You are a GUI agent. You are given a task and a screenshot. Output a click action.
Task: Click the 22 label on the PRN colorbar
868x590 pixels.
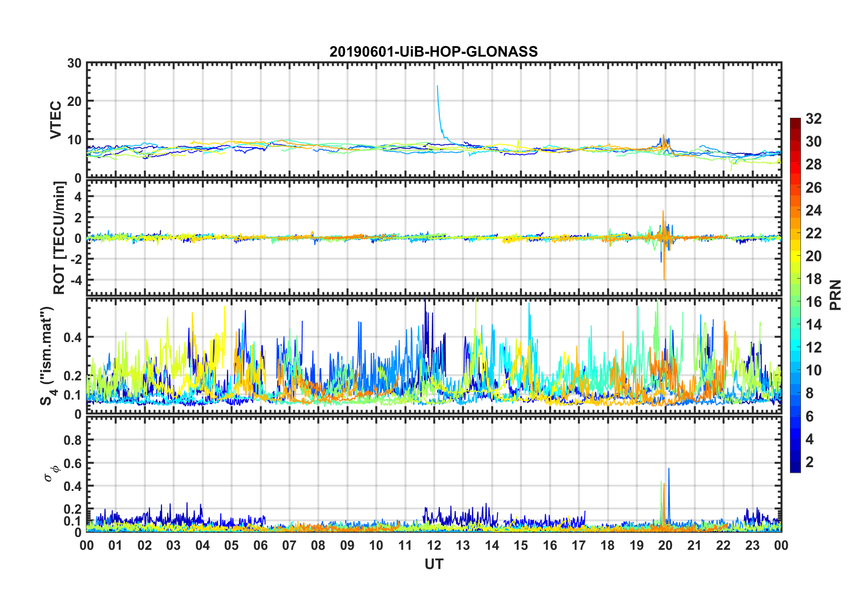814,233
